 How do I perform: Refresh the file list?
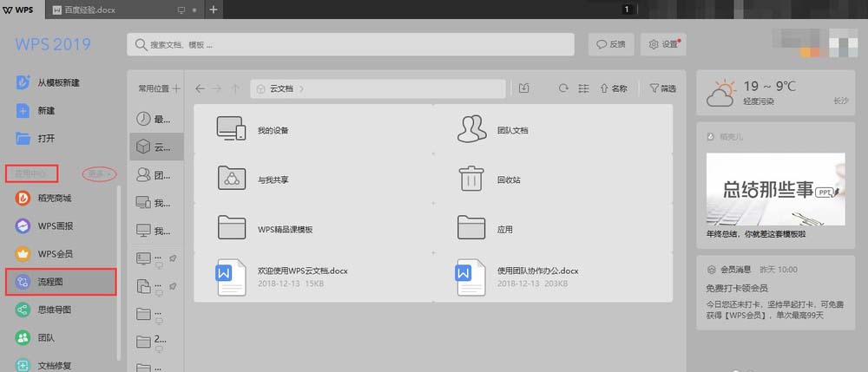(563, 88)
